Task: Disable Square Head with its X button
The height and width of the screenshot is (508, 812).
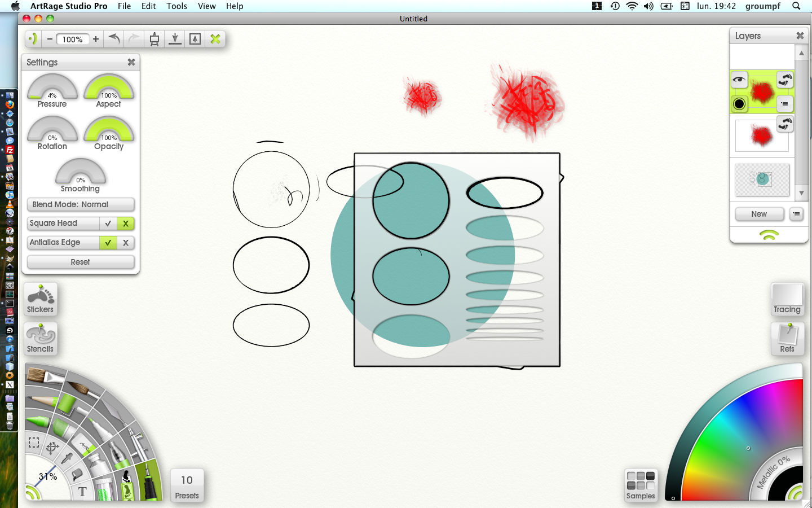Action: point(126,224)
